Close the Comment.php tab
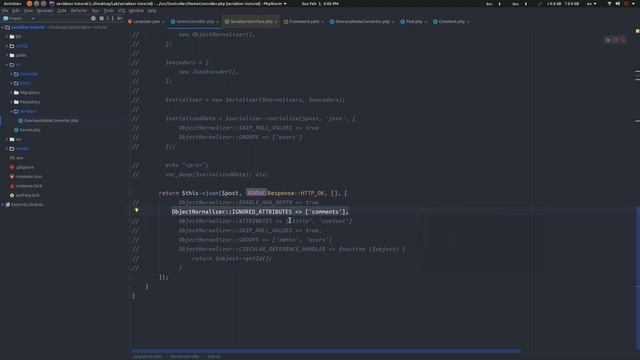Viewport: 640px width, 360px height. pos(468,22)
